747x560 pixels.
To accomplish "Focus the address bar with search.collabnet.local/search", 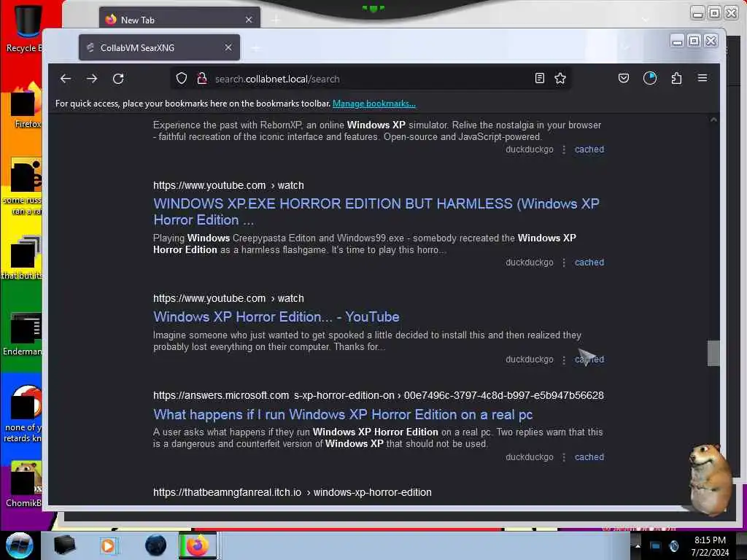I will point(371,79).
